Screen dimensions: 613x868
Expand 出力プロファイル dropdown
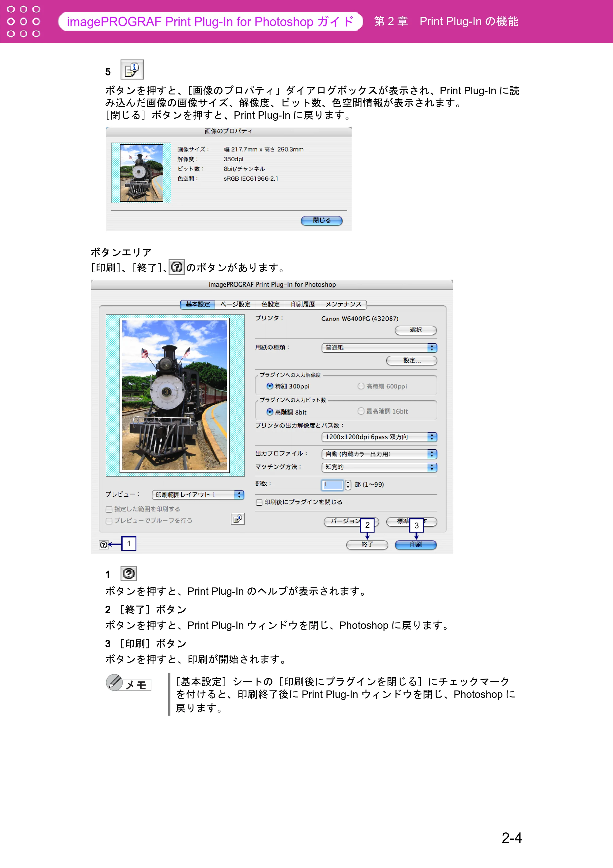(379, 454)
